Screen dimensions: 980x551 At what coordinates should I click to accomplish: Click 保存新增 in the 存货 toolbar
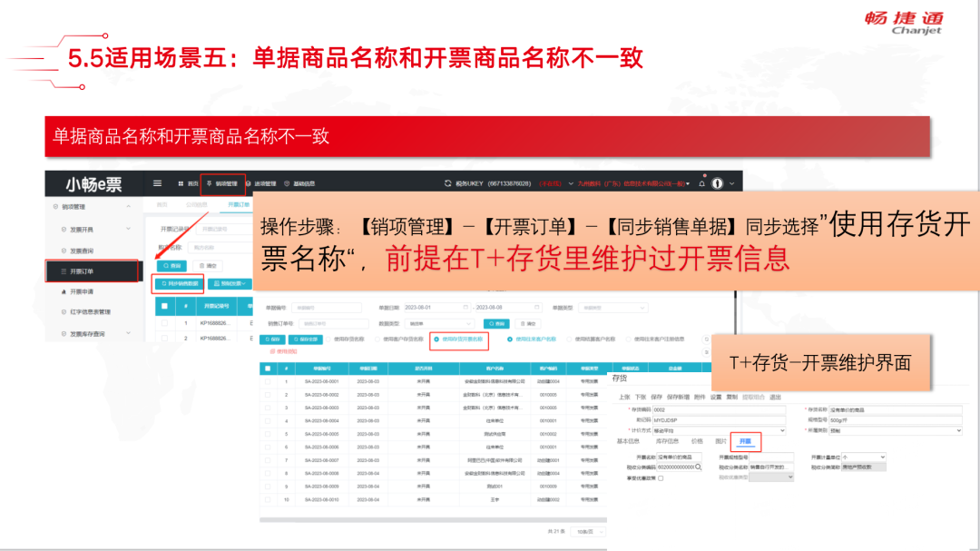[x=678, y=398]
